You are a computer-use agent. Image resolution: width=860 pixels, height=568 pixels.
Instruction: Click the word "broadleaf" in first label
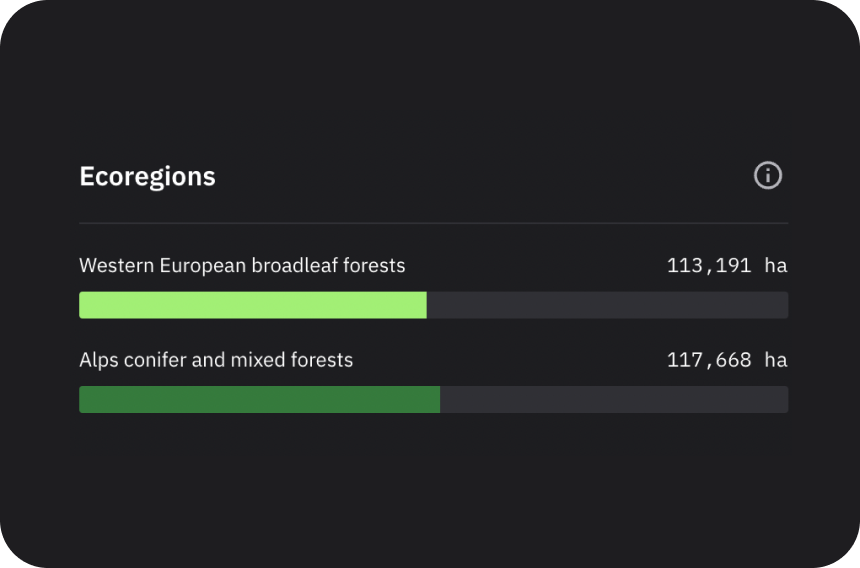[293, 266]
